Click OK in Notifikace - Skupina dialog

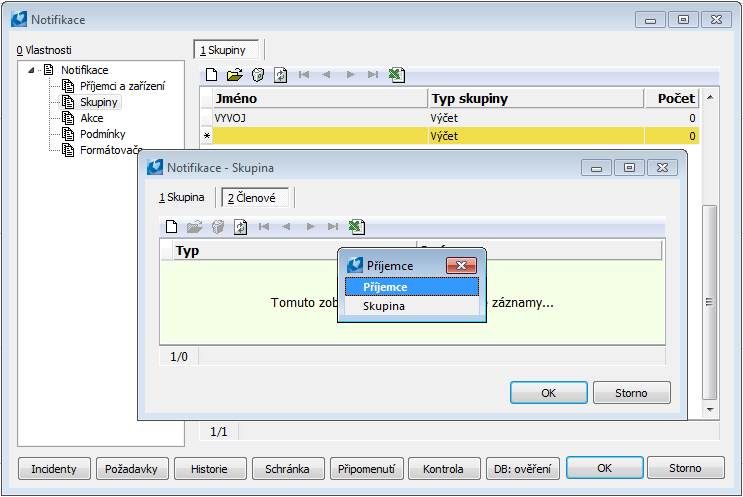click(549, 393)
